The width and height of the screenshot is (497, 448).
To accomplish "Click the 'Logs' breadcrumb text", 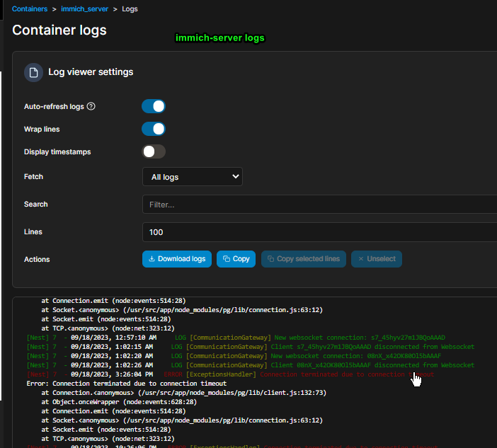I will point(130,9).
